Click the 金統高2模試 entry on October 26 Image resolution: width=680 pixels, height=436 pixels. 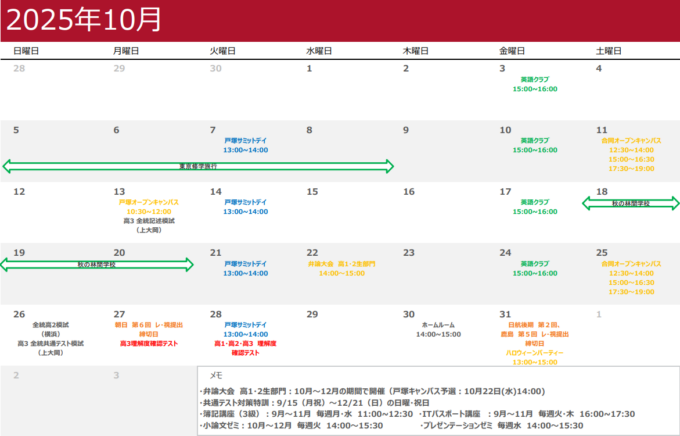click(50, 325)
